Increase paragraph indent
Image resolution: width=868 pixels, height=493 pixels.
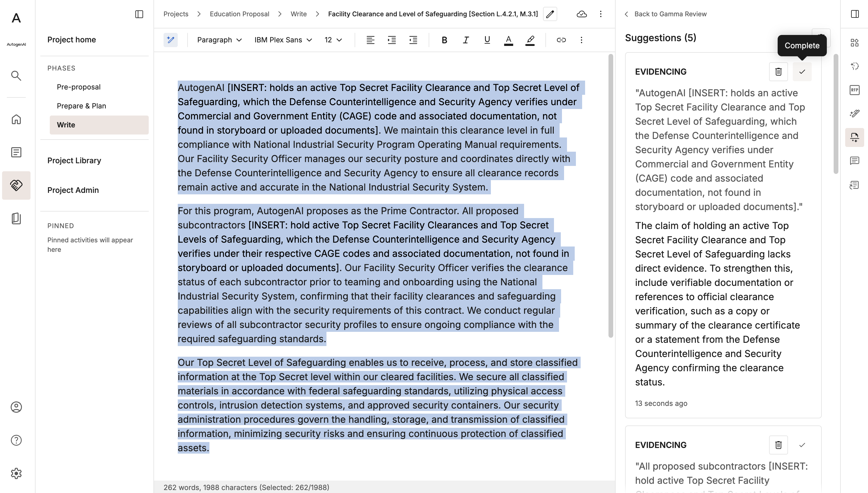click(392, 40)
